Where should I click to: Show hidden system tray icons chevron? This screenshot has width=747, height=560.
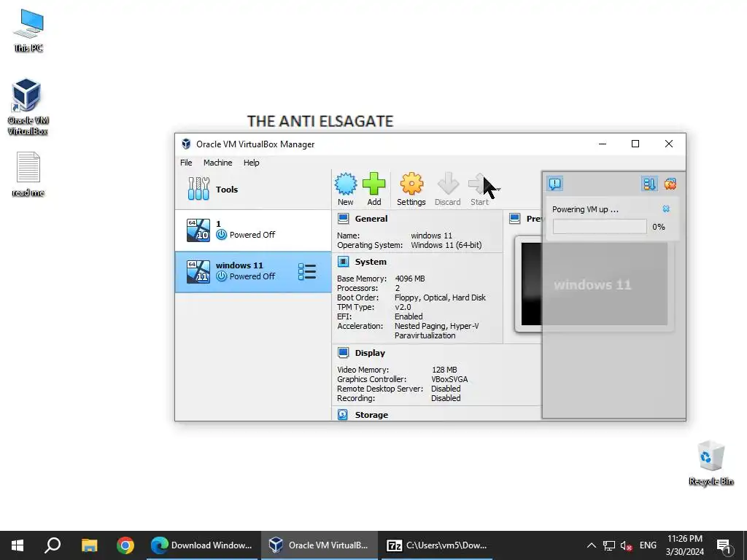[x=591, y=545]
